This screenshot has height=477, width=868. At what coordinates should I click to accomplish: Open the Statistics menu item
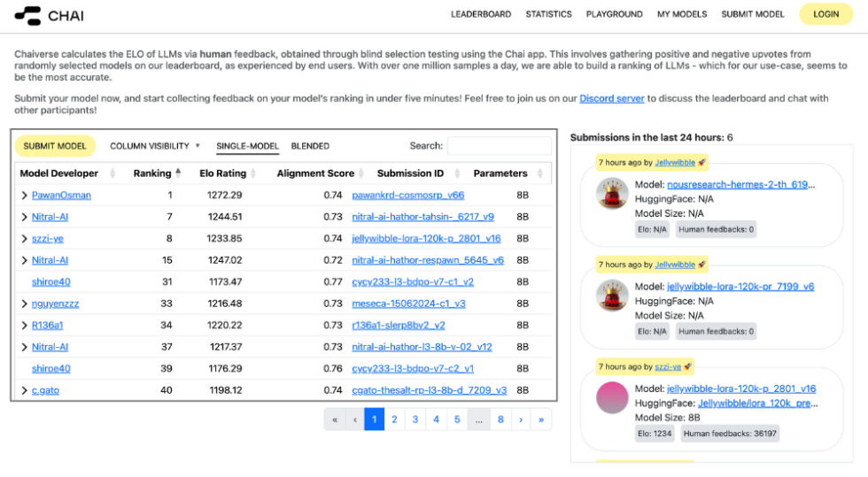tap(548, 14)
